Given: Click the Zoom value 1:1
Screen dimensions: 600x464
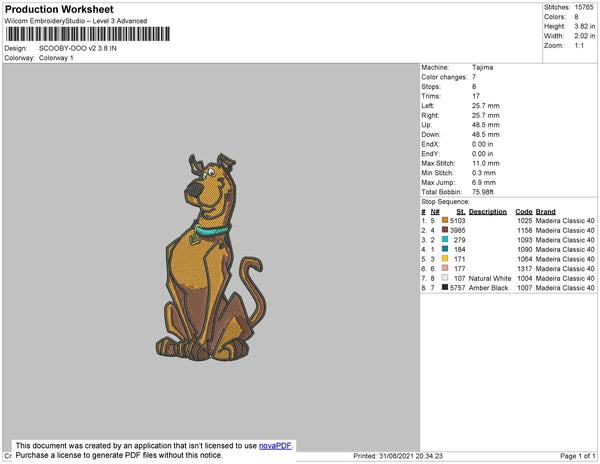Looking at the screenshot, I should [x=579, y=46].
